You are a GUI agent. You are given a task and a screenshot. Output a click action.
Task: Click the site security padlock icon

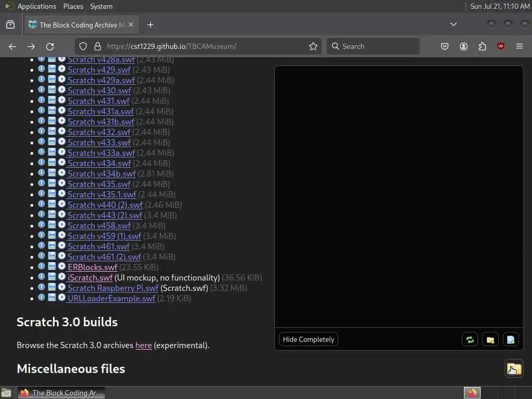tap(98, 46)
